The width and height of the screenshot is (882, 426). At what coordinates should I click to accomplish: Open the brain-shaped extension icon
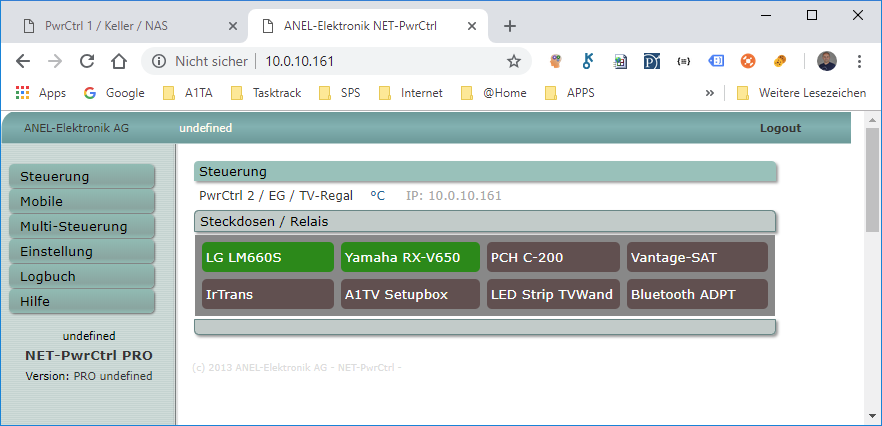pos(556,61)
